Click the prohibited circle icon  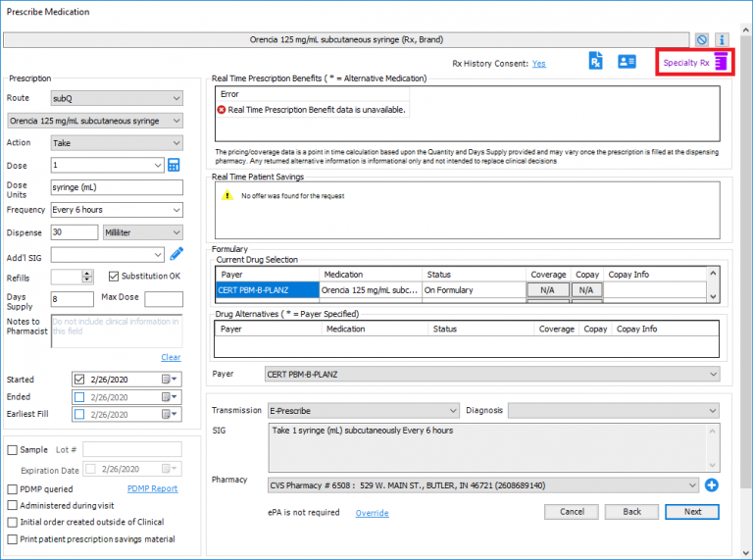pos(702,40)
